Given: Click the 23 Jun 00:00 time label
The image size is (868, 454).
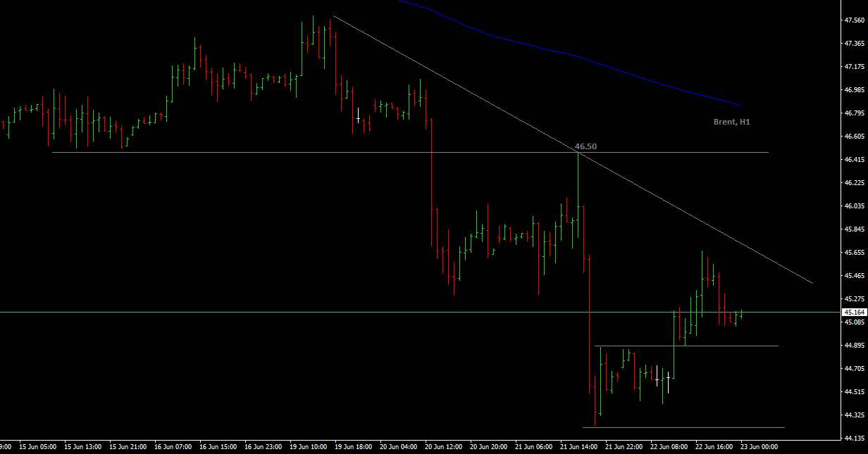Looking at the screenshot, I should pyautogui.click(x=759, y=446).
